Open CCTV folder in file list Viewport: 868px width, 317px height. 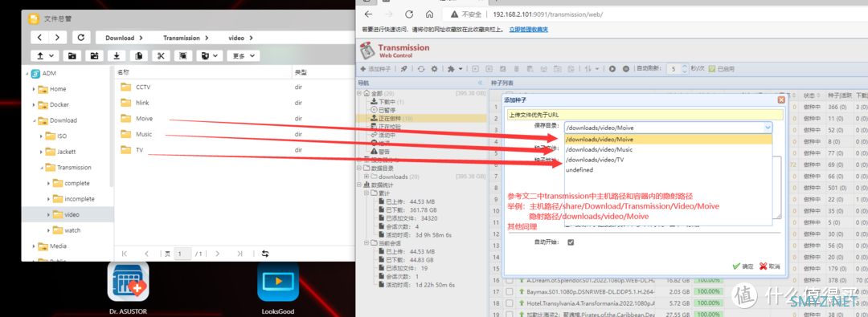pyautogui.click(x=143, y=87)
